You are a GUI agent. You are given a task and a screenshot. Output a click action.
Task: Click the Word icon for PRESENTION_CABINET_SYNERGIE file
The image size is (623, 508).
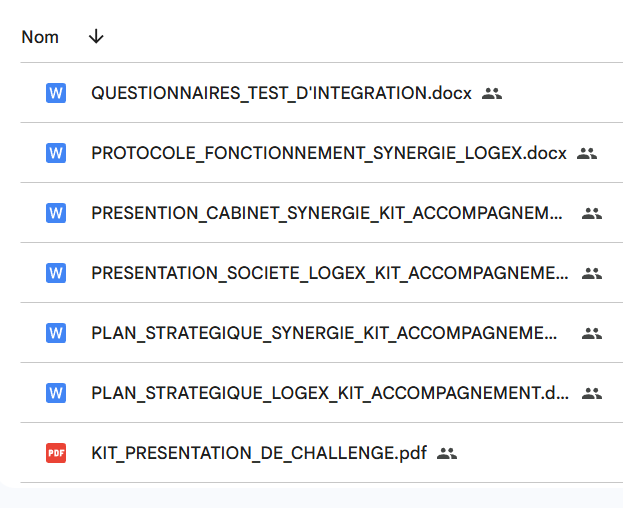click(56, 213)
